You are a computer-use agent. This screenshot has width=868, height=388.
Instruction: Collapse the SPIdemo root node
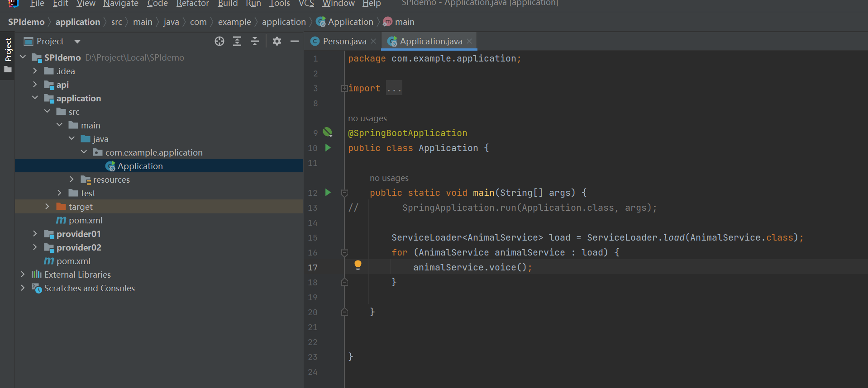[23, 57]
